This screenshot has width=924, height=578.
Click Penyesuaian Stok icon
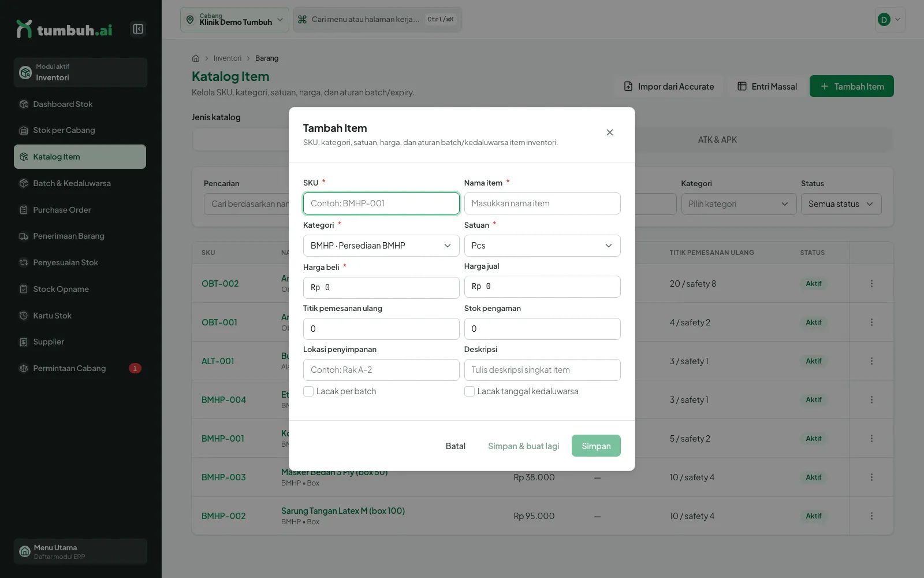pyautogui.click(x=24, y=262)
